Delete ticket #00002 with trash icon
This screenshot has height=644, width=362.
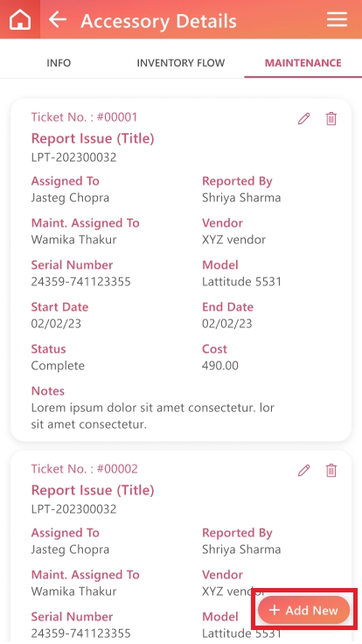331,470
